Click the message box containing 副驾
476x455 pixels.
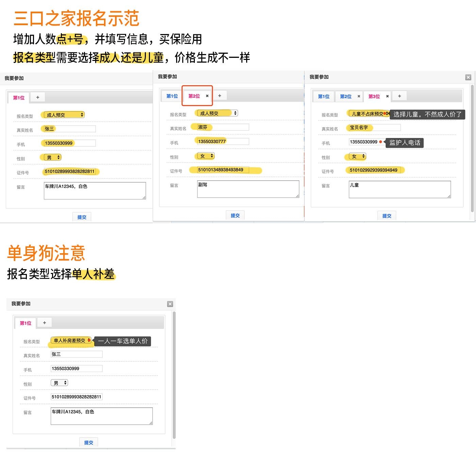[248, 189]
